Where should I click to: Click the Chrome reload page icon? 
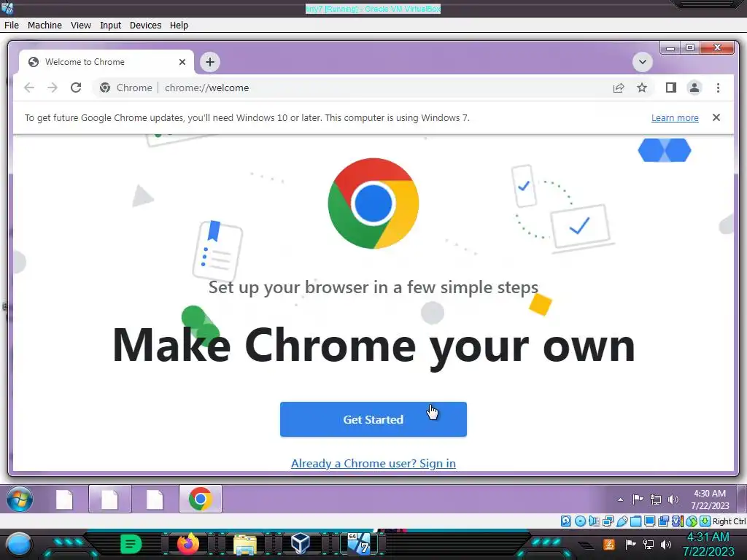(x=76, y=87)
